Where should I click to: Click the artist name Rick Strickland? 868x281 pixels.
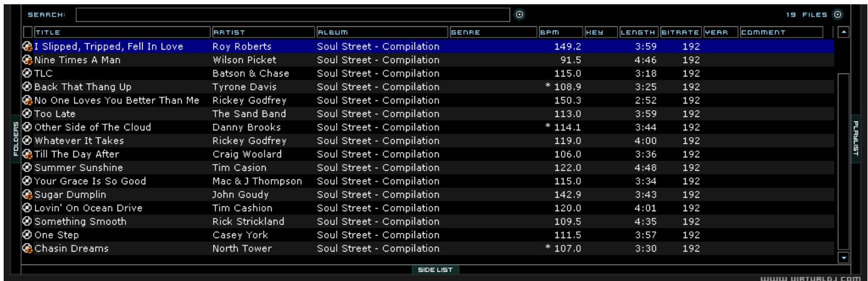point(249,222)
